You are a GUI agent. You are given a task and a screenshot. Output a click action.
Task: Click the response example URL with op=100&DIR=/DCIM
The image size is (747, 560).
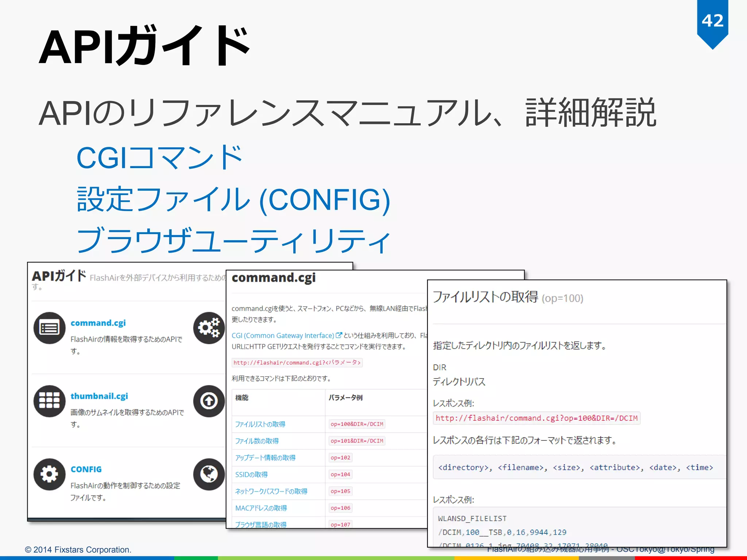point(536,418)
